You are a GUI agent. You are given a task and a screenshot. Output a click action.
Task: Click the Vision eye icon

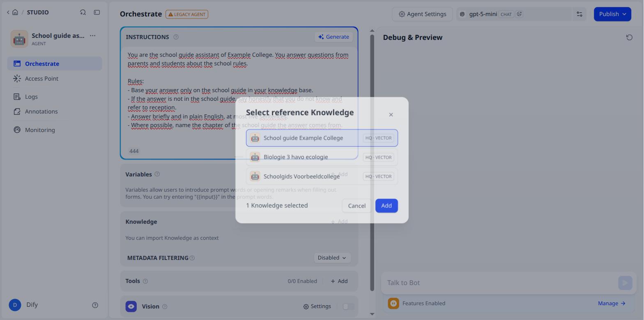(131, 306)
